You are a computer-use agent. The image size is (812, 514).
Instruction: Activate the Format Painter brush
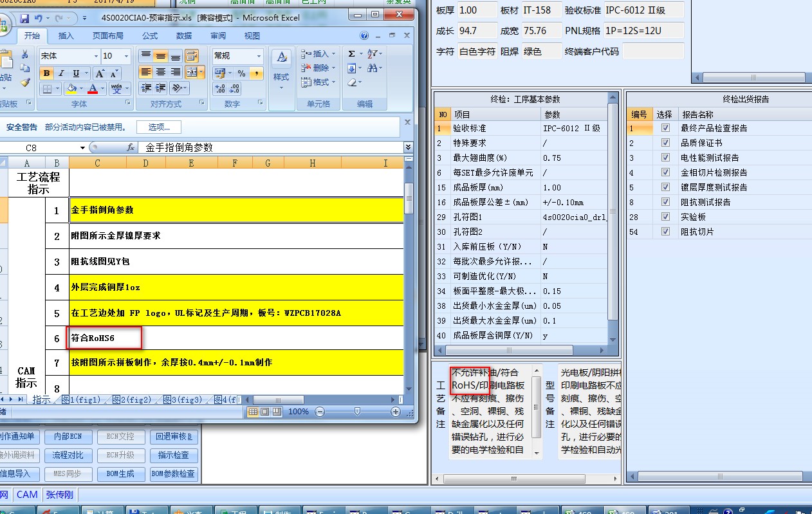[x=24, y=82]
